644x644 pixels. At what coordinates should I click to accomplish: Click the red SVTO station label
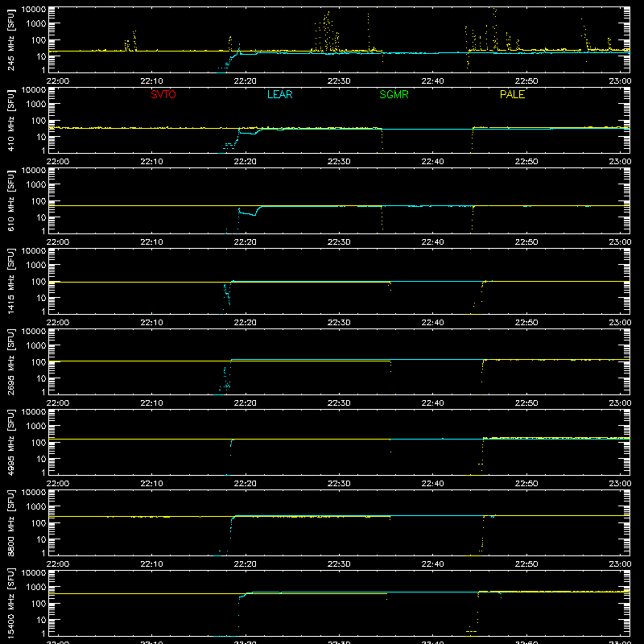click(x=163, y=94)
